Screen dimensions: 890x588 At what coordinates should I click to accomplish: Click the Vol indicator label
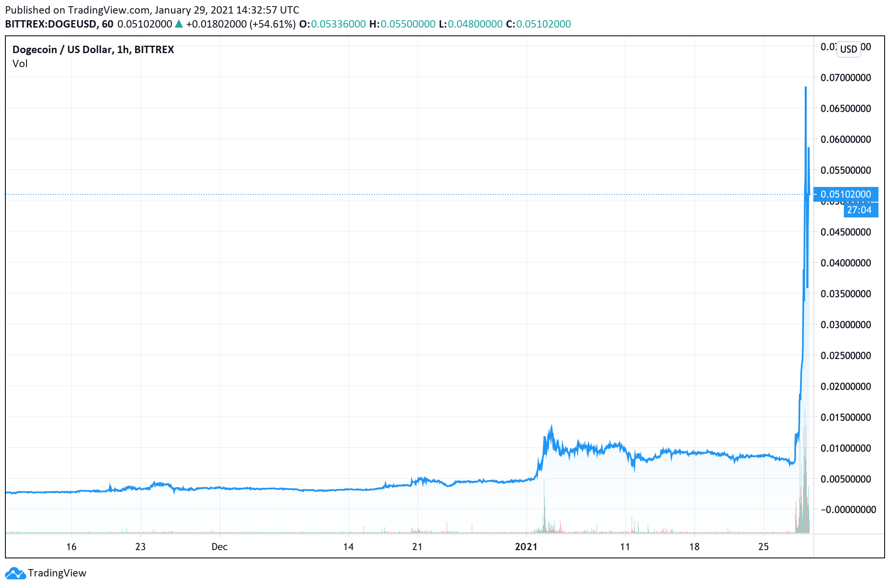click(20, 63)
